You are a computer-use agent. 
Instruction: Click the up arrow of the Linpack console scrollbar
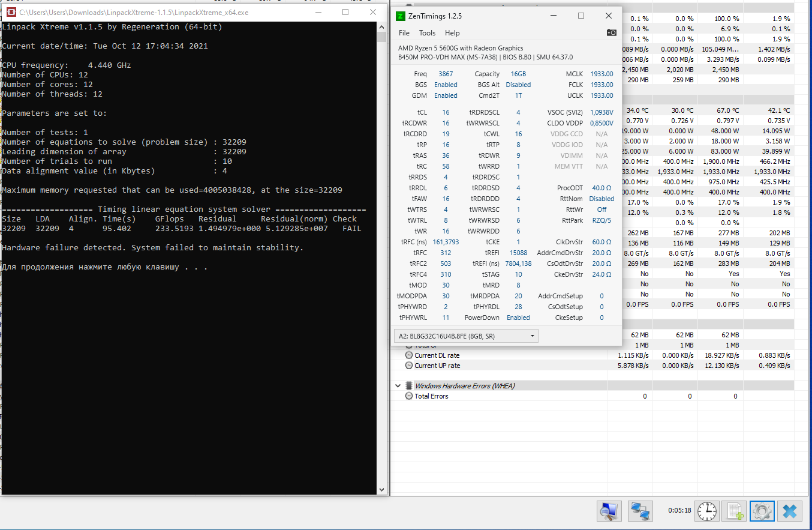pos(382,27)
